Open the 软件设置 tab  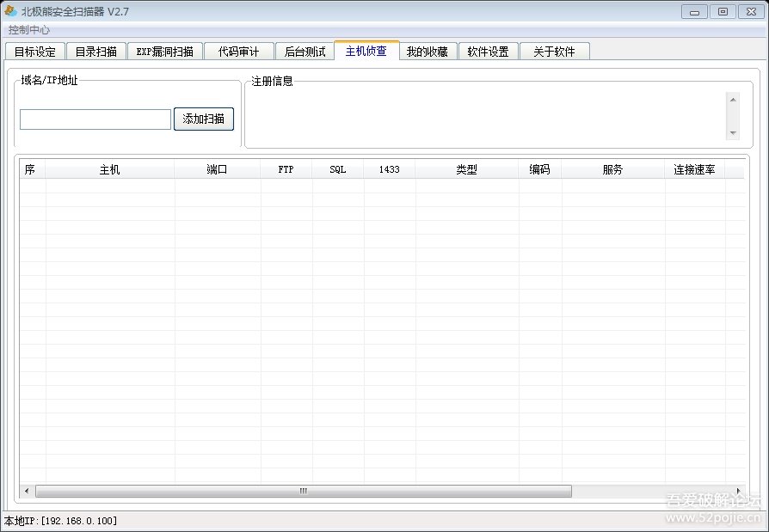point(488,52)
